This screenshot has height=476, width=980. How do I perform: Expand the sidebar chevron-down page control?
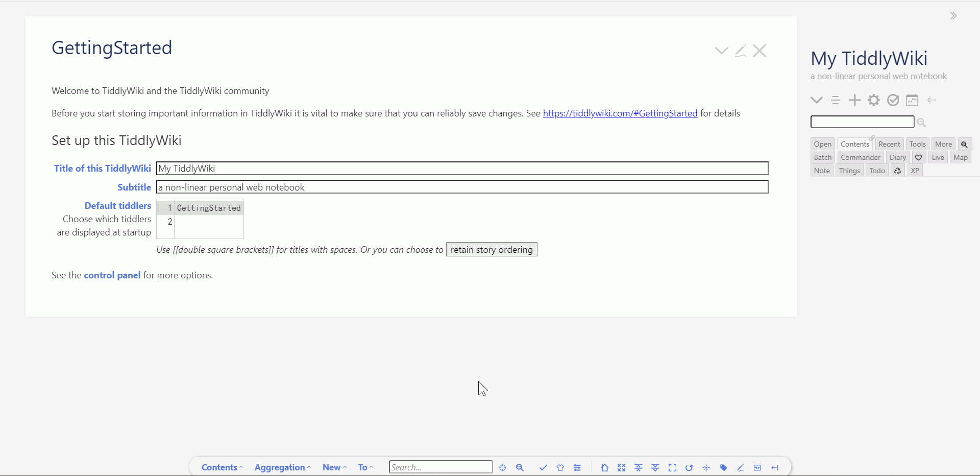[816, 100]
